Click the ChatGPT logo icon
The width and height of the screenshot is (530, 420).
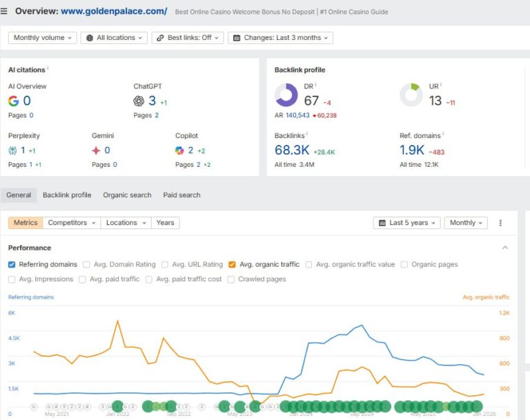tap(139, 101)
